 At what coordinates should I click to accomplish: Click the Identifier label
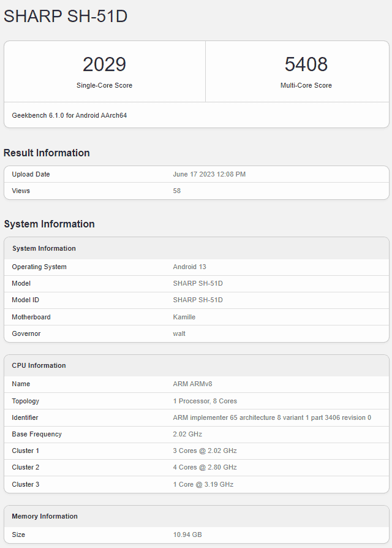pos(25,417)
